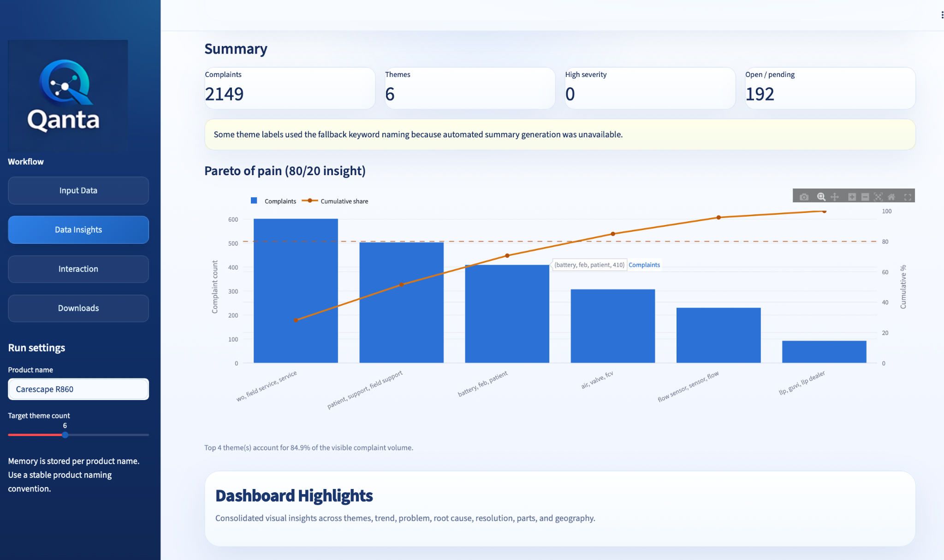
Task: Select the chart Zoom magnifier tool
Action: 821,197
